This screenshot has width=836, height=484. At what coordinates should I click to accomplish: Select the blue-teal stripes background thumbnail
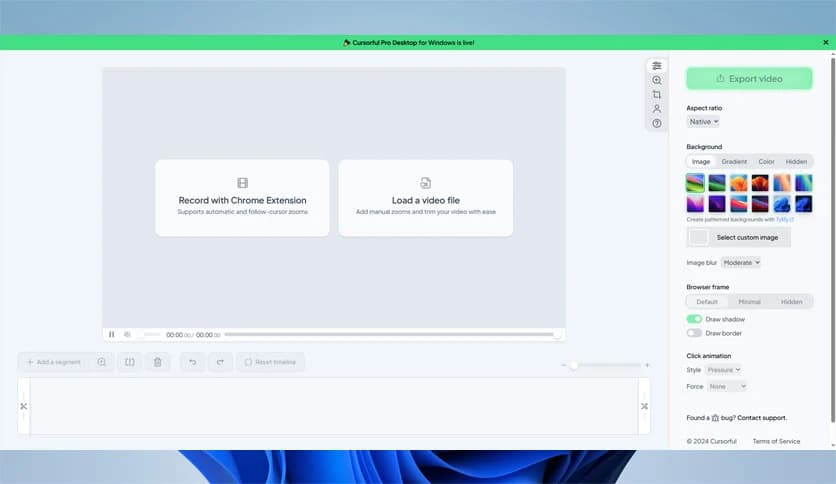(803, 183)
